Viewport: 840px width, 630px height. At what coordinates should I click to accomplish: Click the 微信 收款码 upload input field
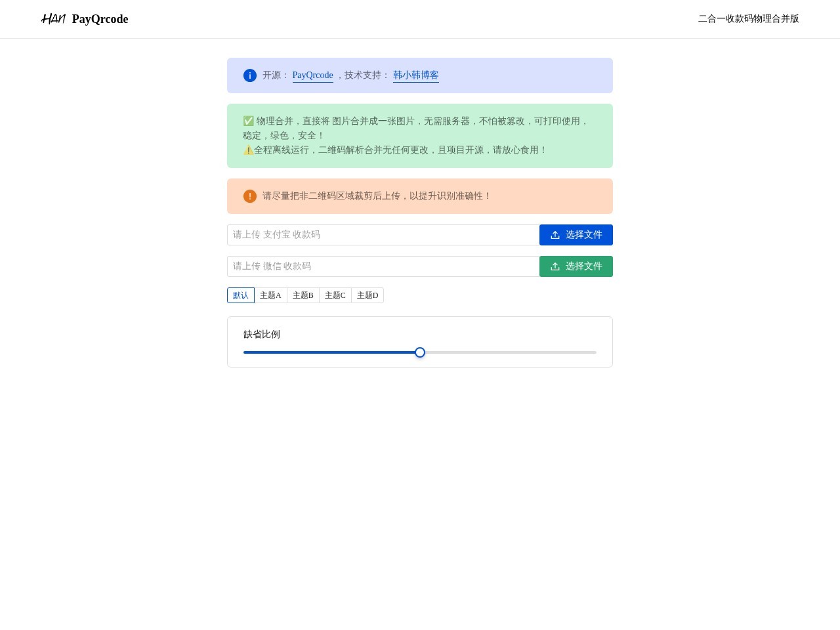383,266
